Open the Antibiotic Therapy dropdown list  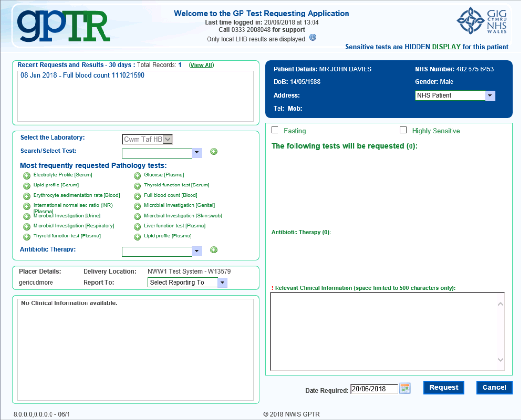(197, 252)
